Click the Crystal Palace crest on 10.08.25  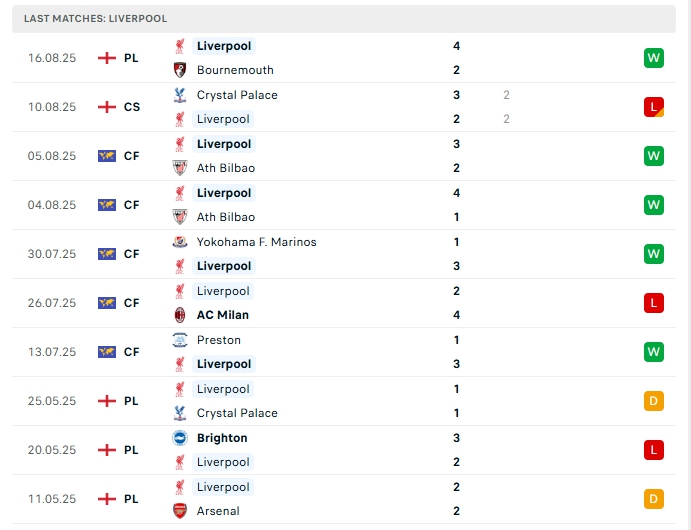pos(180,95)
